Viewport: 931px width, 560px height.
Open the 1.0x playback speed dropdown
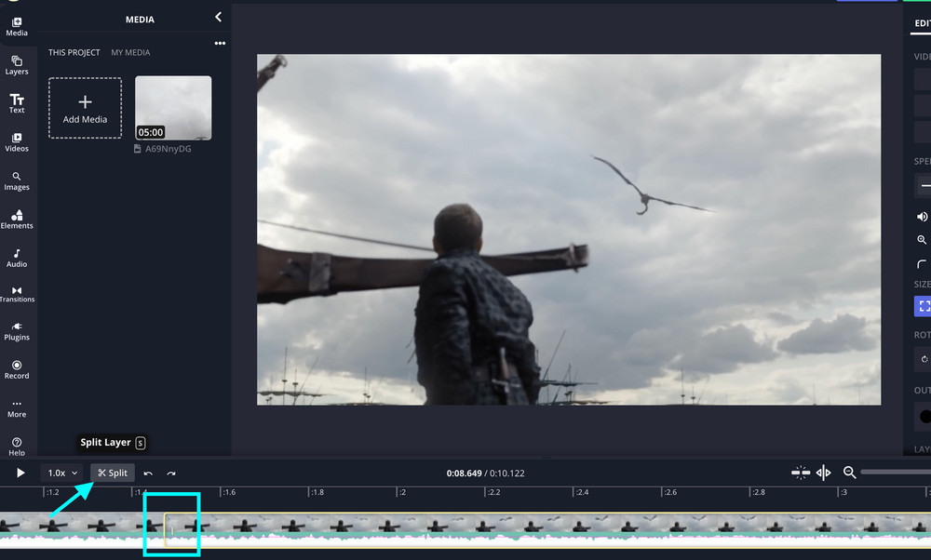click(x=61, y=473)
